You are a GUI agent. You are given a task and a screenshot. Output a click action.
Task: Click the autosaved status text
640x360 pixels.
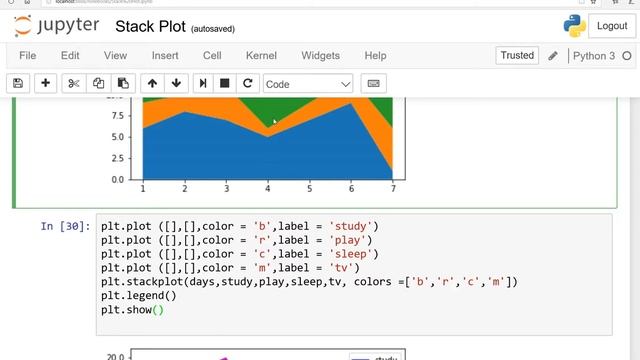213,29
